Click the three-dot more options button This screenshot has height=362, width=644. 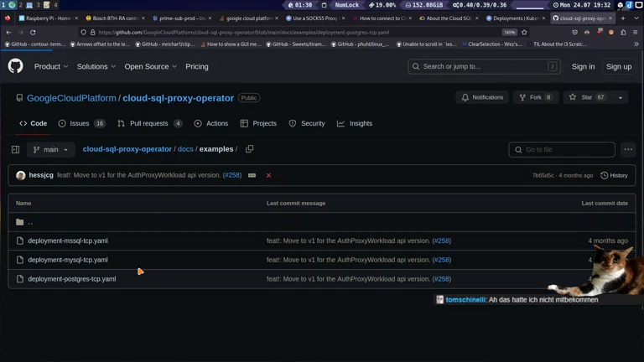point(627,149)
